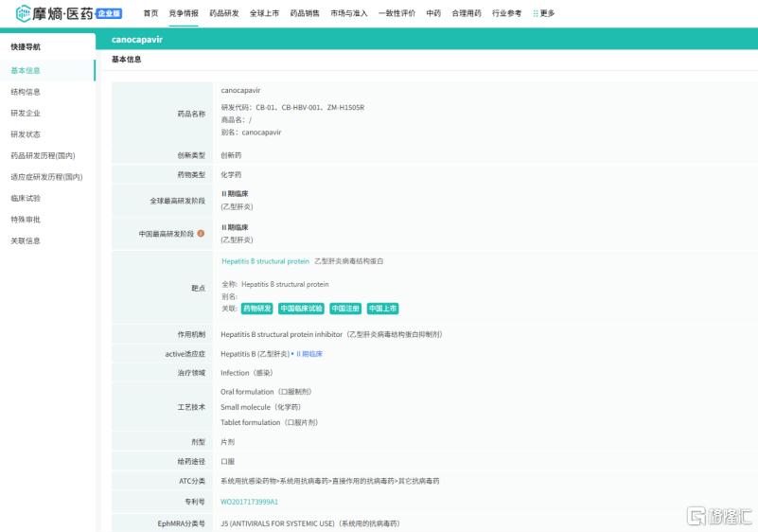Open the 中药 menu item
The height and width of the screenshot is (532, 758).
[433, 13]
